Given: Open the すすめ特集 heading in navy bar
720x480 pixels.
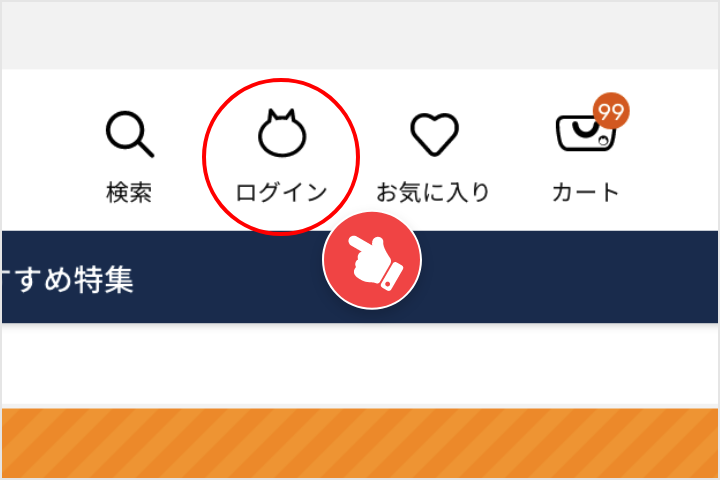Looking at the screenshot, I should click(x=68, y=279).
